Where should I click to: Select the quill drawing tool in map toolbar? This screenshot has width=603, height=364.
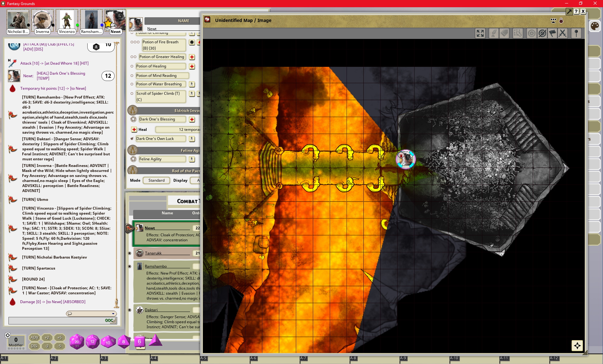pos(494,33)
